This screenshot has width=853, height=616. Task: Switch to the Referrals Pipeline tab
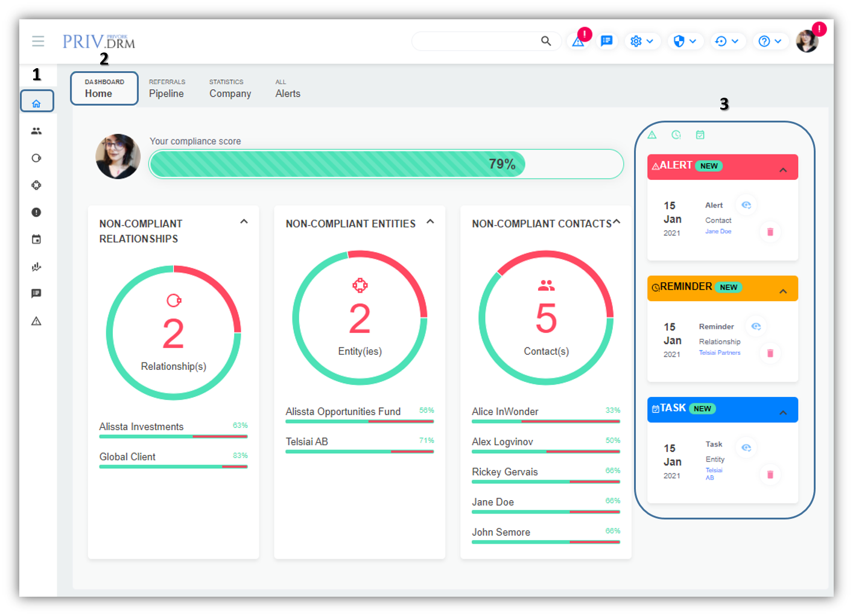coord(166,89)
